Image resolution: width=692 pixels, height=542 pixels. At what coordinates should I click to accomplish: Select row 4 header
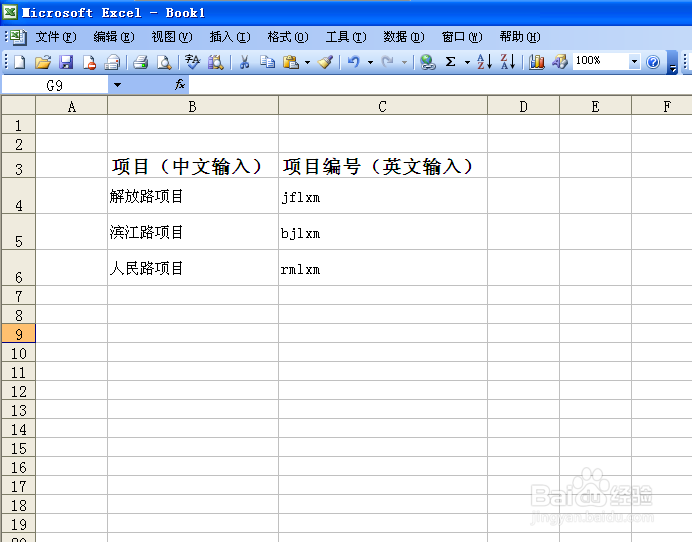[x=19, y=196]
